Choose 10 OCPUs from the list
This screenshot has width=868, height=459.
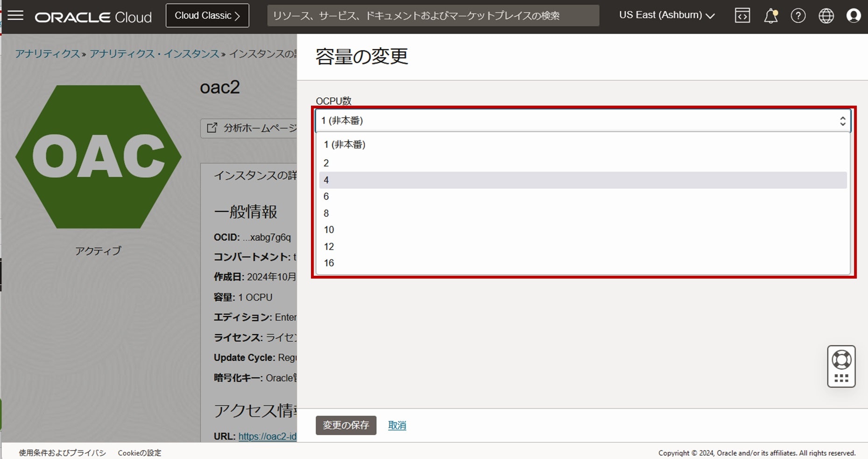pos(583,229)
